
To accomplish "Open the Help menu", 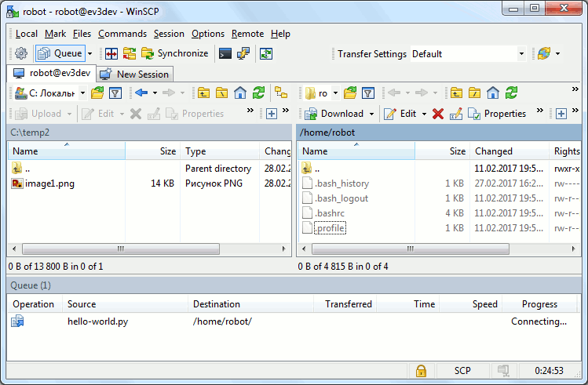I will coord(280,34).
